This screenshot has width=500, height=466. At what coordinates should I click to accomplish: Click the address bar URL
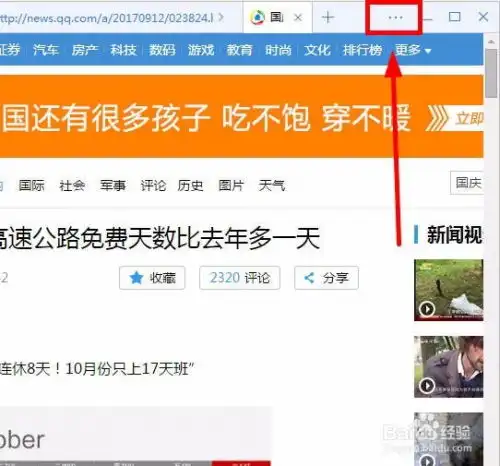click(107, 18)
